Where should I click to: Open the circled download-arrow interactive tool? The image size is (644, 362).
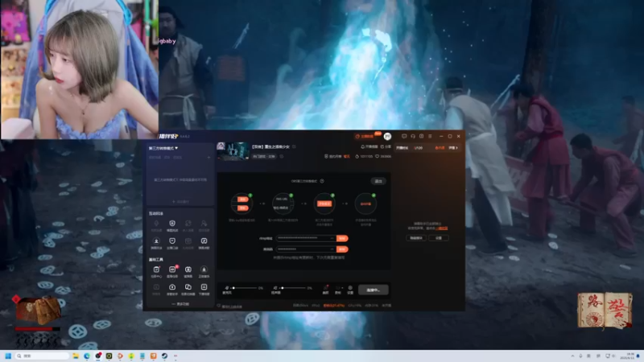pos(156,243)
